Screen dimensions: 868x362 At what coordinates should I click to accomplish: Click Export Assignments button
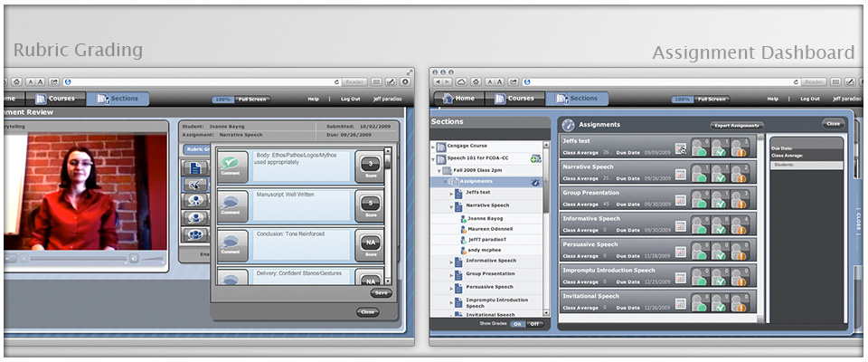pos(737,126)
